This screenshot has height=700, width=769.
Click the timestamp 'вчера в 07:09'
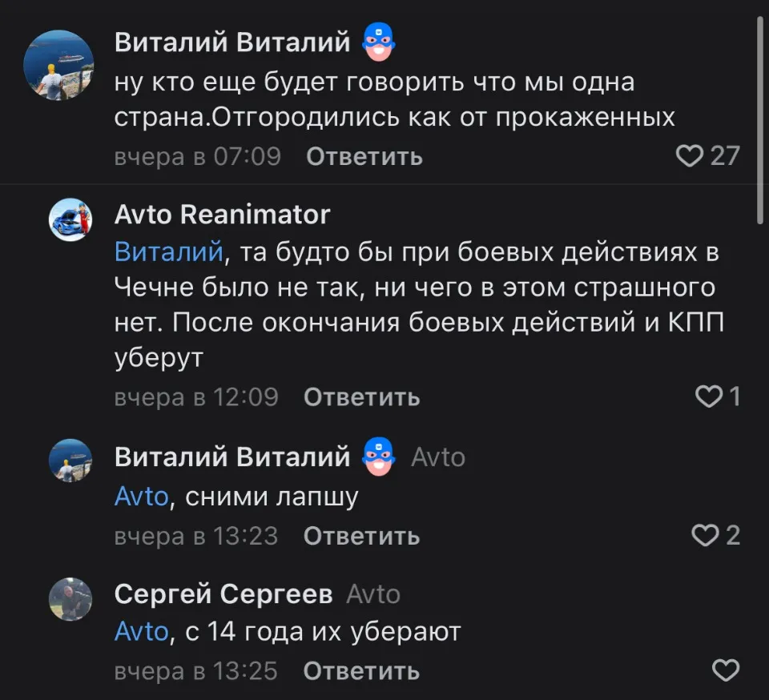click(196, 156)
